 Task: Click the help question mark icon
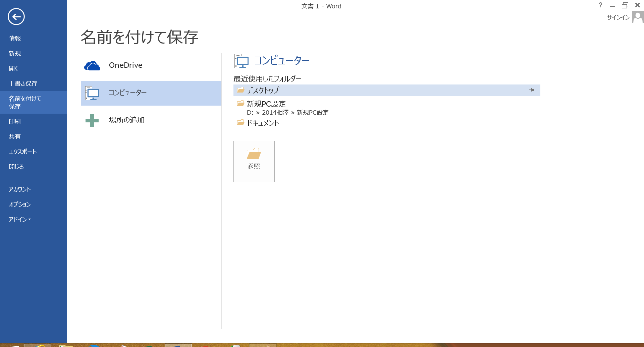click(600, 5)
